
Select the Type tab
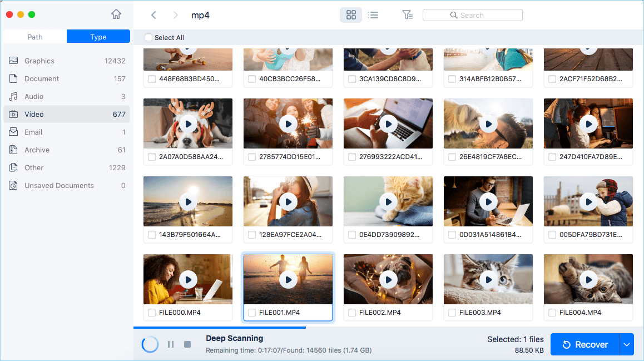(x=98, y=37)
